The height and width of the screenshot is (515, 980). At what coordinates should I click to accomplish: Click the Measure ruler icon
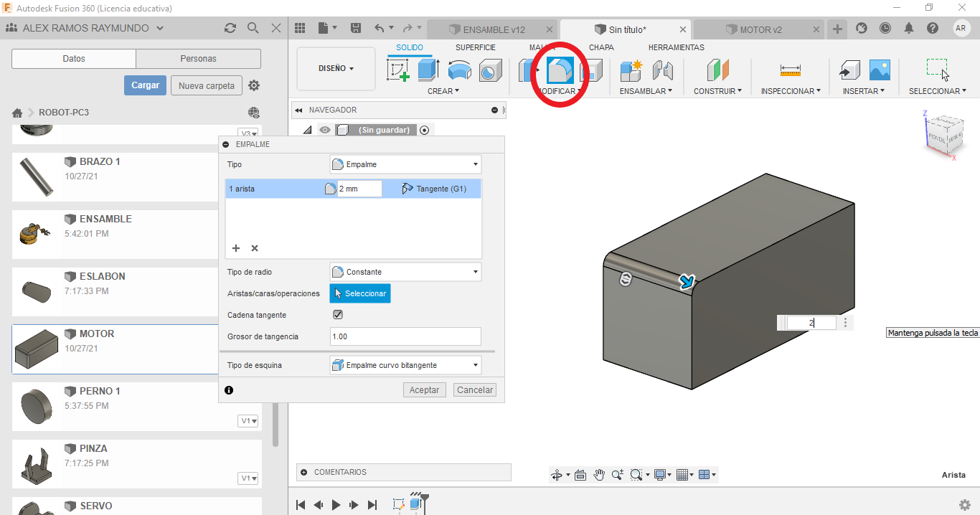(790, 70)
